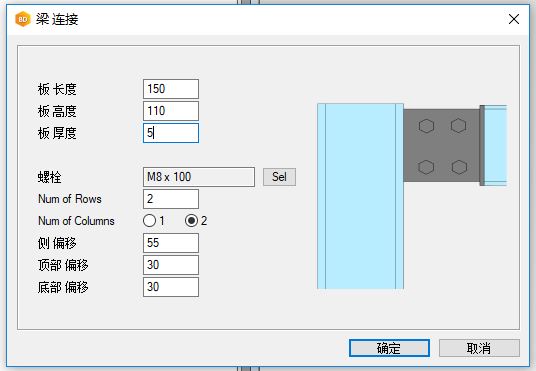Click the 螺栓 field showing M8 x 100
The height and width of the screenshot is (371, 536).
(199, 177)
